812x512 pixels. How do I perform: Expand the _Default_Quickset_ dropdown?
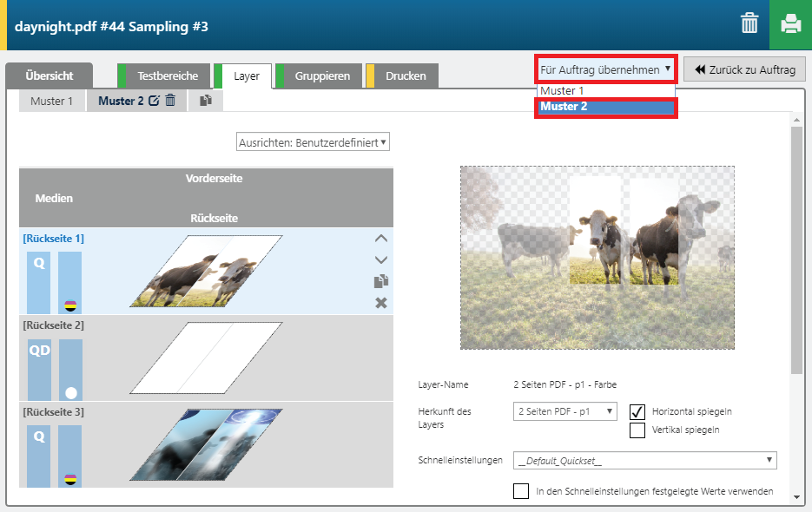[x=644, y=460]
